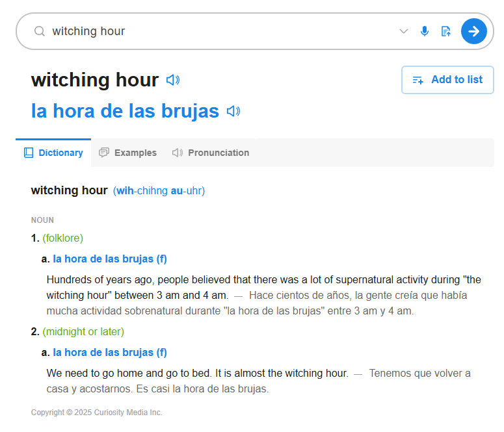Switch to the Examples tab

point(128,153)
